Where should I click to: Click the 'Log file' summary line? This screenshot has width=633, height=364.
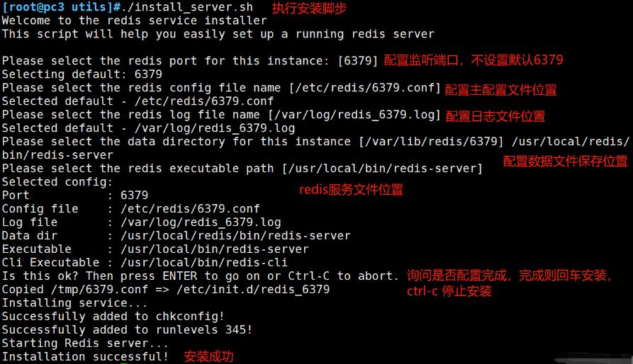[x=142, y=222]
